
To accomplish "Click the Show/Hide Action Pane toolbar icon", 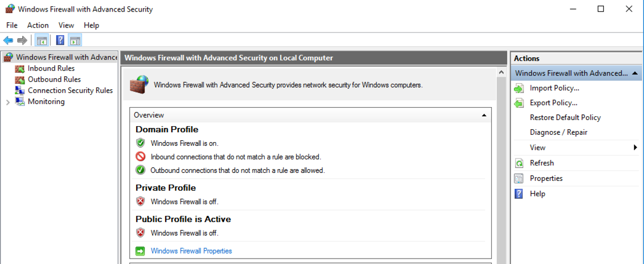I will point(74,41).
